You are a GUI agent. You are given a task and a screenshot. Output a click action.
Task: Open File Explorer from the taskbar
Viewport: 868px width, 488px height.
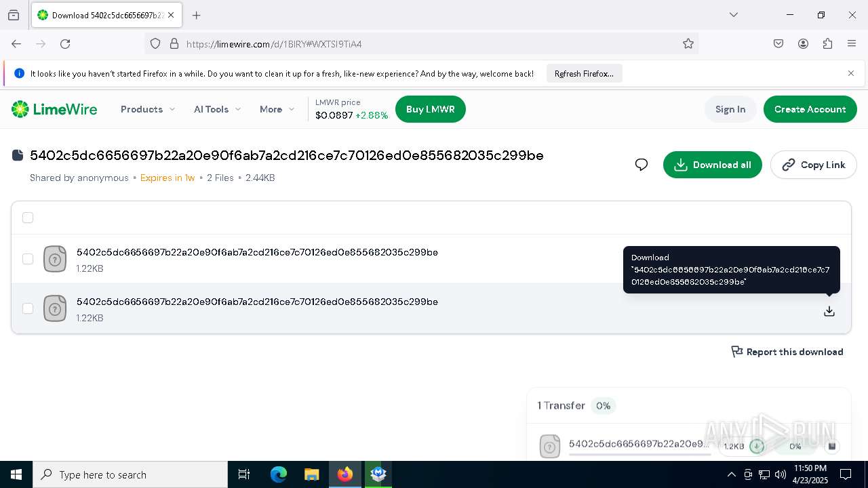point(311,474)
